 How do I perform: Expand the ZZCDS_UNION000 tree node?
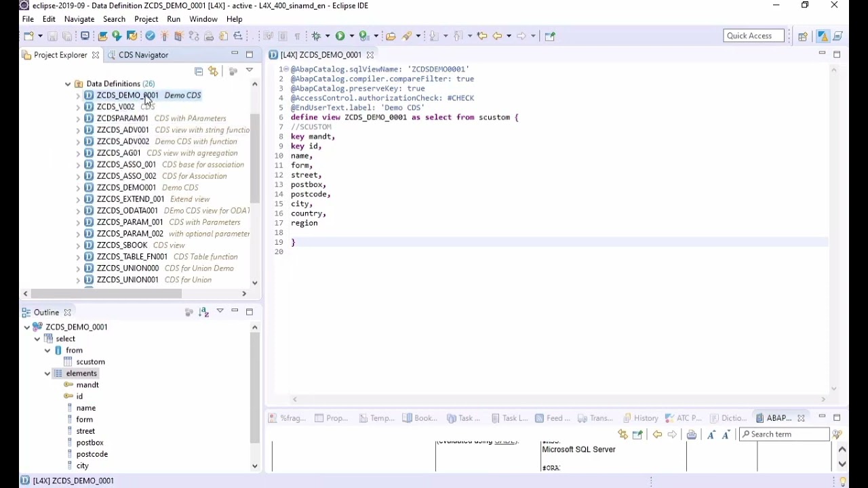pos(78,268)
